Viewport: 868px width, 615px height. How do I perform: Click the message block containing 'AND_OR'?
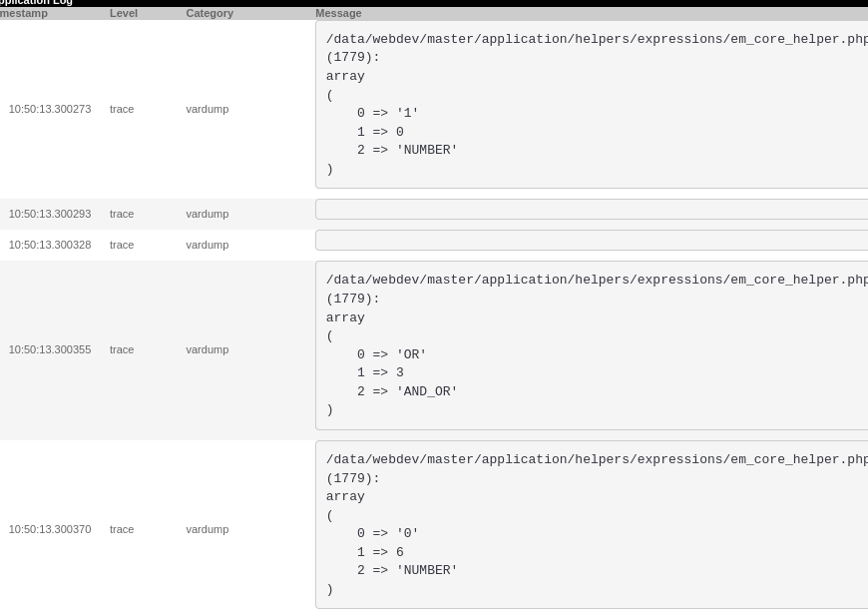pyautogui.click(x=592, y=345)
